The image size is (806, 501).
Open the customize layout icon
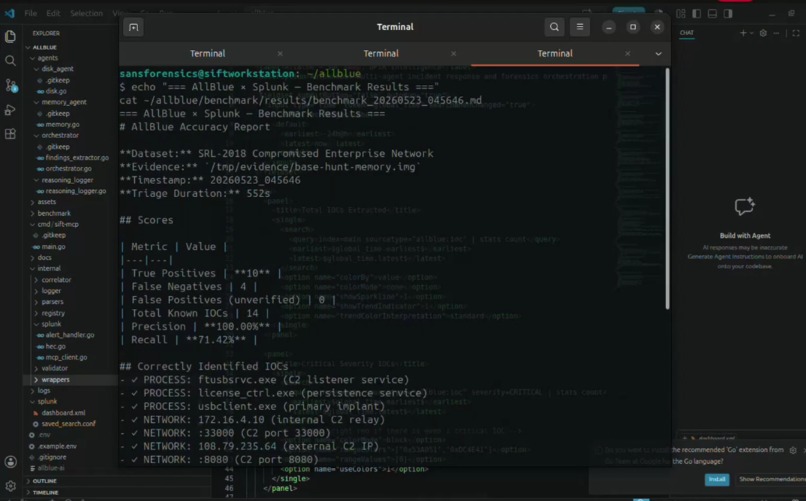[x=681, y=13]
